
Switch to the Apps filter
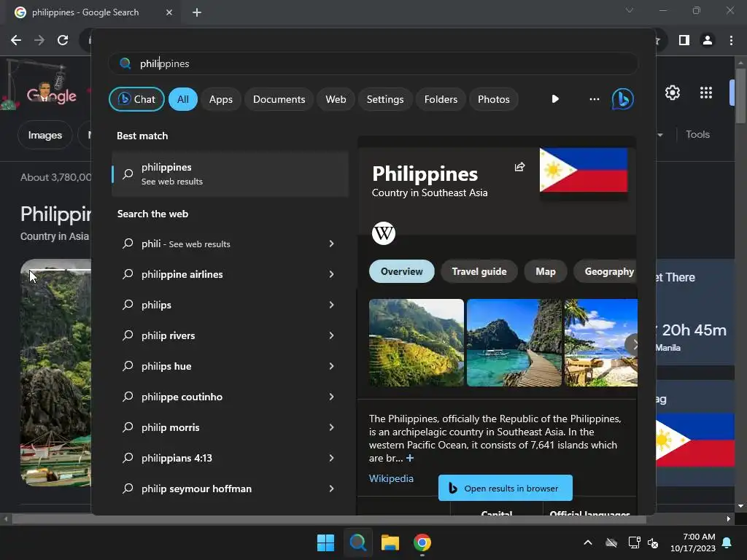coord(220,99)
